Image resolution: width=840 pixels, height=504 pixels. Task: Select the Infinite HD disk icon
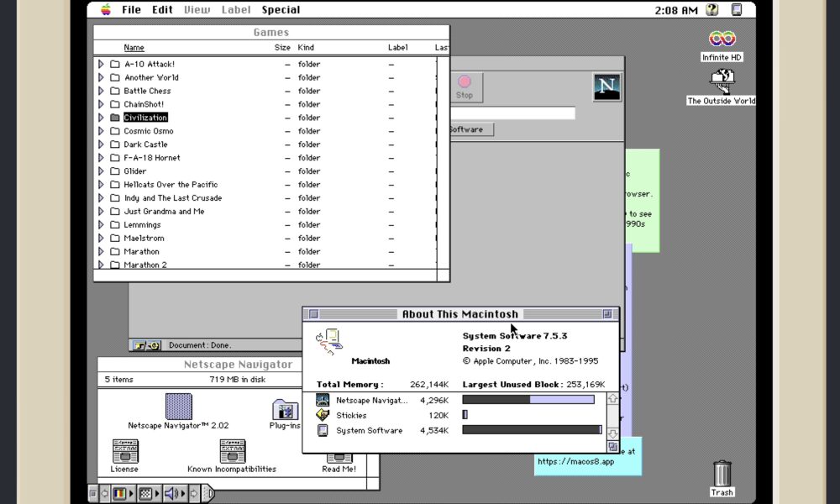click(x=722, y=39)
